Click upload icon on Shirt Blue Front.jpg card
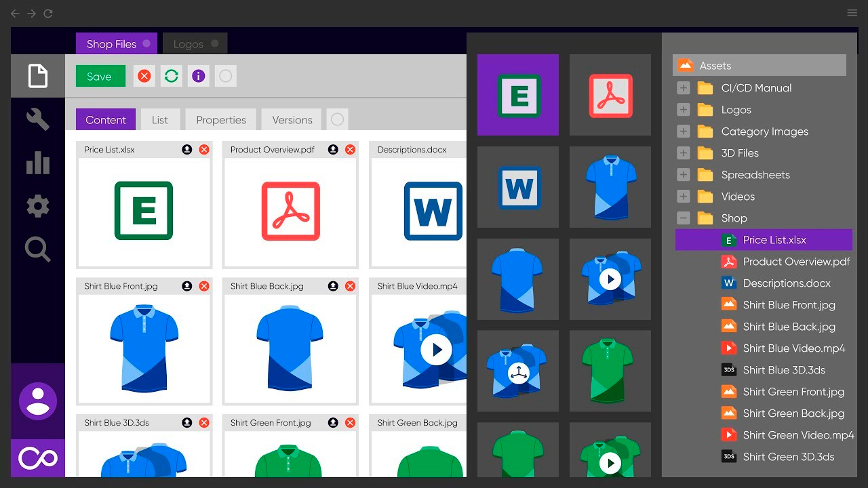This screenshot has height=488, width=868. [x=187, y=287]
